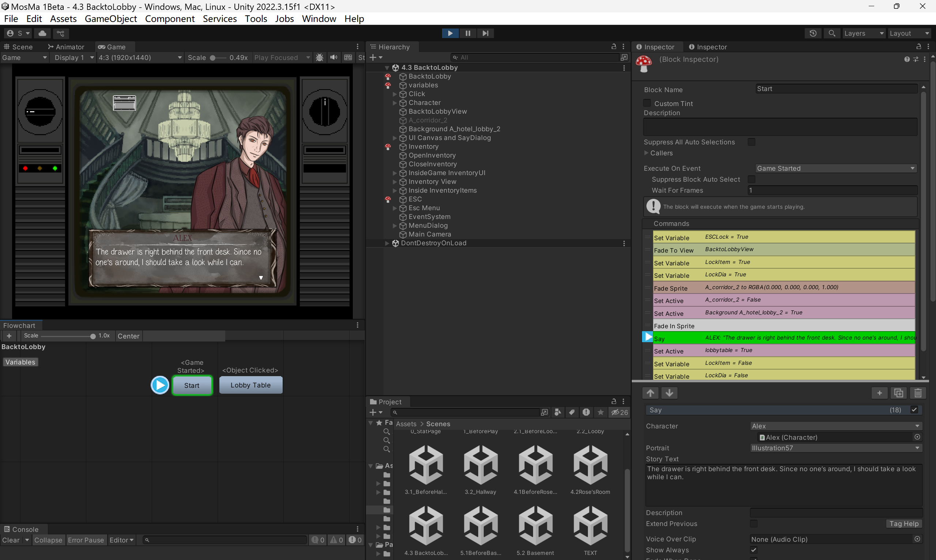936x560 pixels.
Task: Open Block Inspector help icon
Action: [x=906, y=59]
